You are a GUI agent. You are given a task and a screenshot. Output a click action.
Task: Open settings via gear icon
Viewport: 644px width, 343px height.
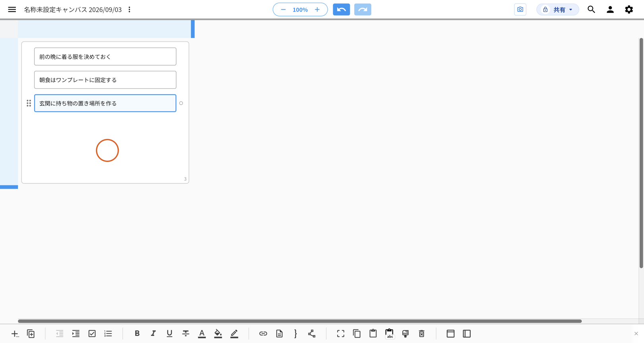629,10
